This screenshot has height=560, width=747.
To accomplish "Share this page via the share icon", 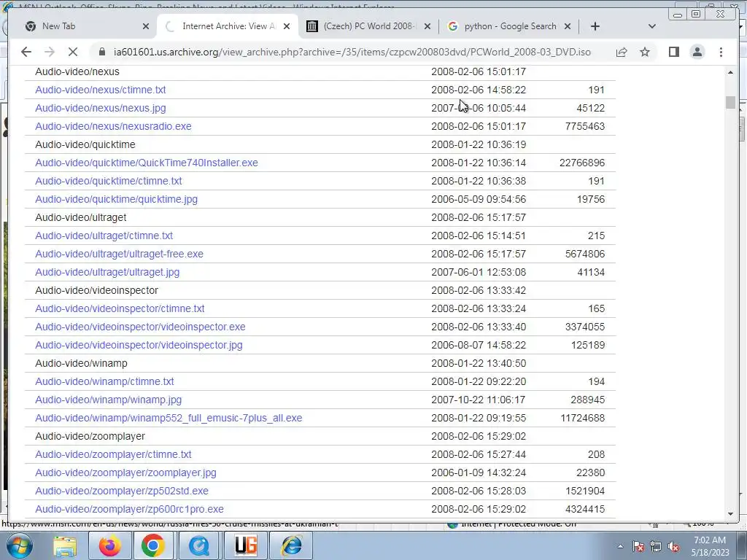I will pos(622,52).
